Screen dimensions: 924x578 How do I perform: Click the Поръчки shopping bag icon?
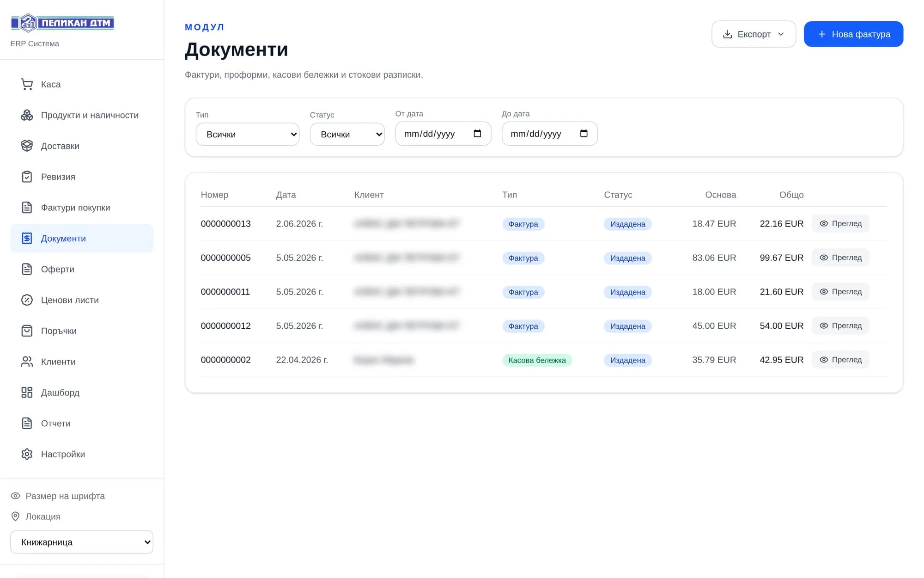click(x=27, y=331)
